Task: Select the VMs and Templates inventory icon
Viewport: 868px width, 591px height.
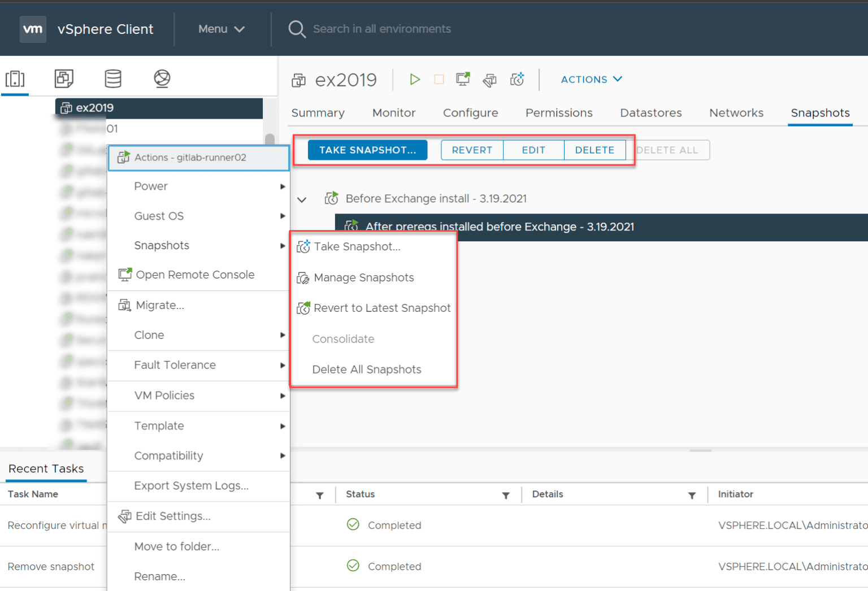Action: 64,79
